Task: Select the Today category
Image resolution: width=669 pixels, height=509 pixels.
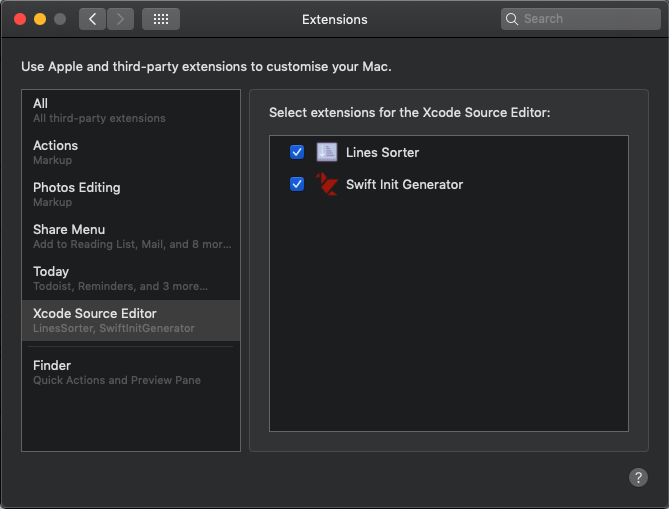Action: pos(131,278)
